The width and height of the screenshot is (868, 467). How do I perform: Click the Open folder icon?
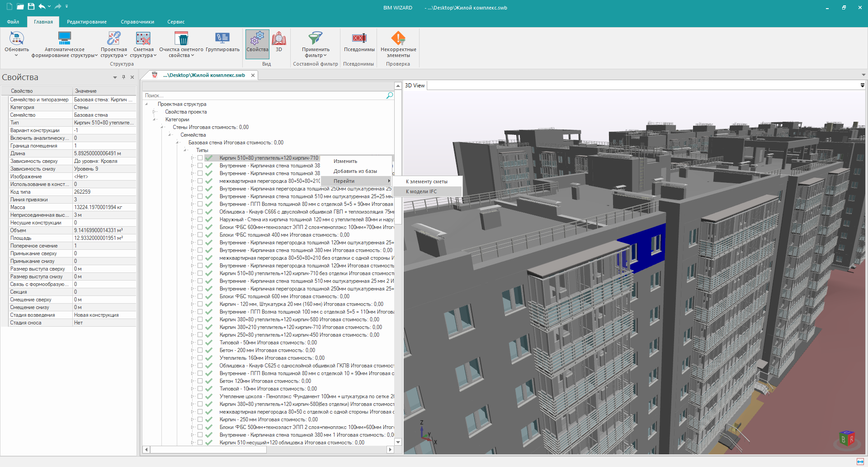tap(20, 7)
